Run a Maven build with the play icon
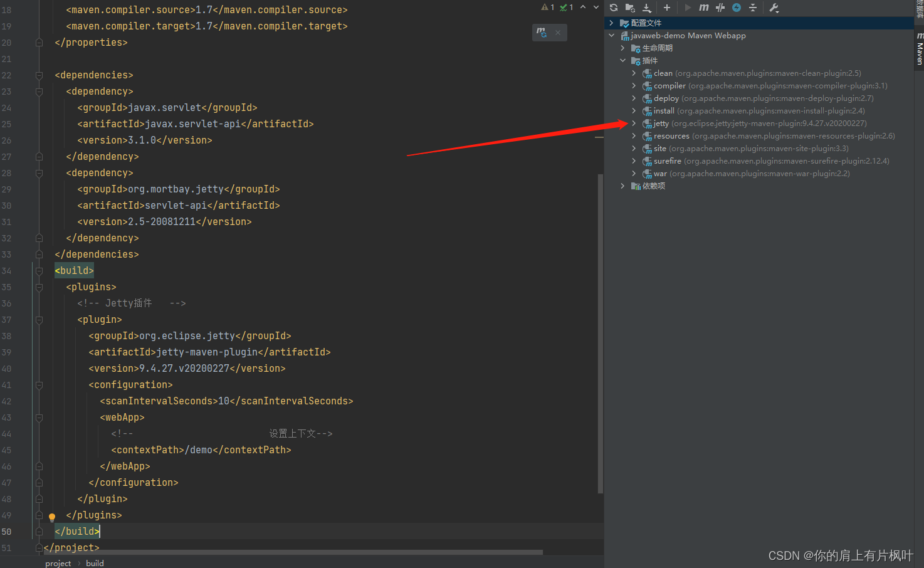 pyautogui.click(x=687, y=8)
